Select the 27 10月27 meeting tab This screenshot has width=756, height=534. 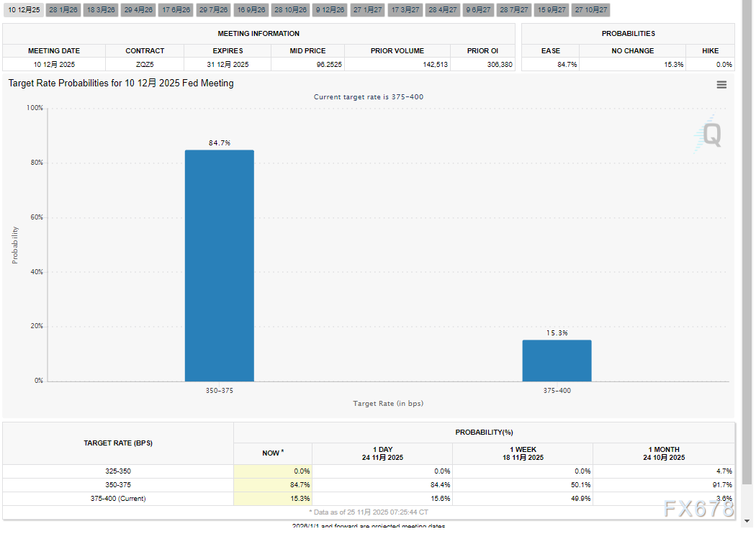pos(591,10)
